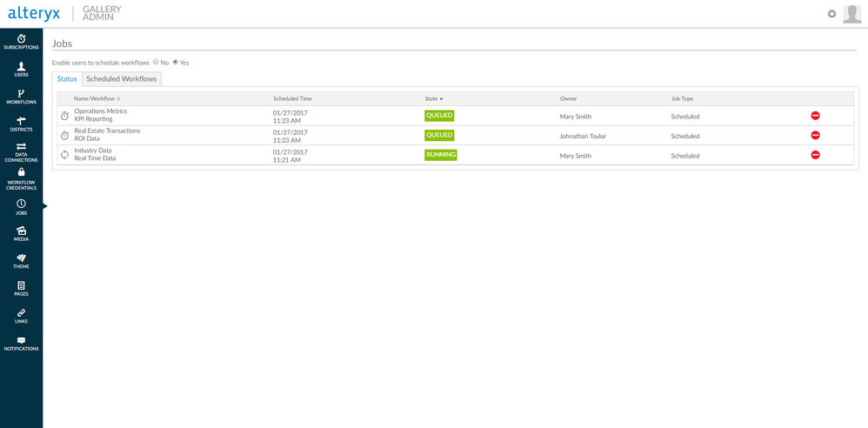
Task: Click Mary Smith in Operations Metrics row
Action: click(x=575, y=117)
